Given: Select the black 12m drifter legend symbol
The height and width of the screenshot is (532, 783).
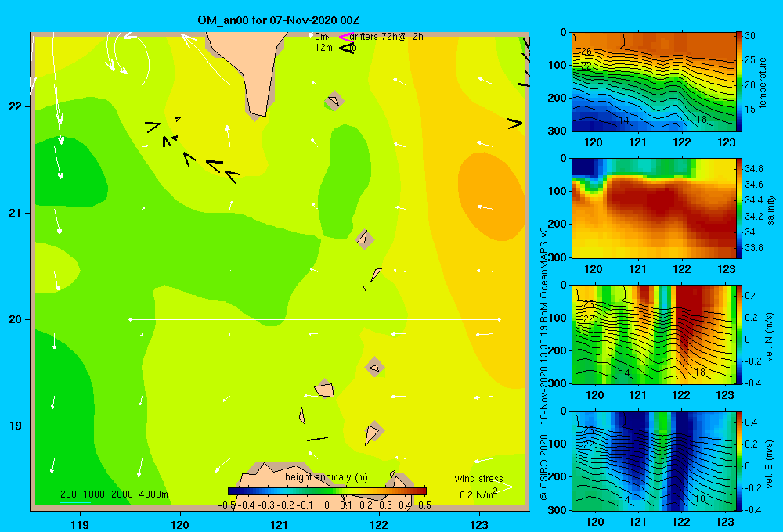Looking at the screenshot, I should 347,48.
